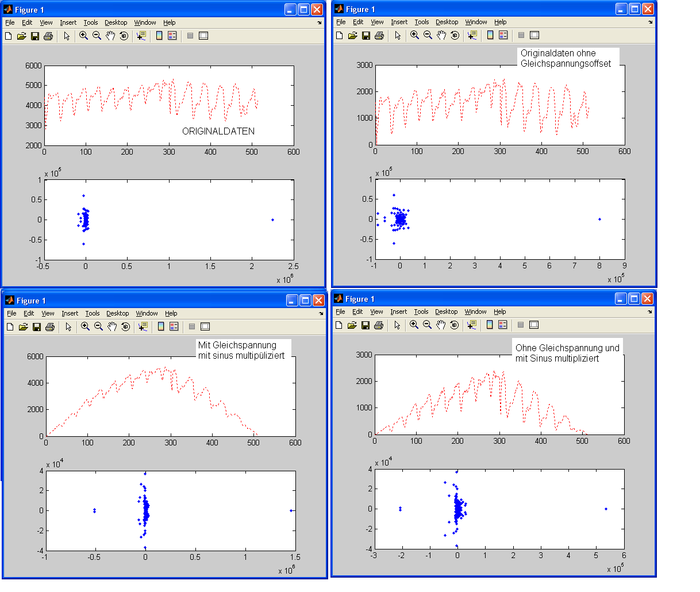The width and height of the screenshot is (700, 592).
Task: Dock 'Ohne Gleichspannung und' figure via menu arrow
Action: (650, 312)
